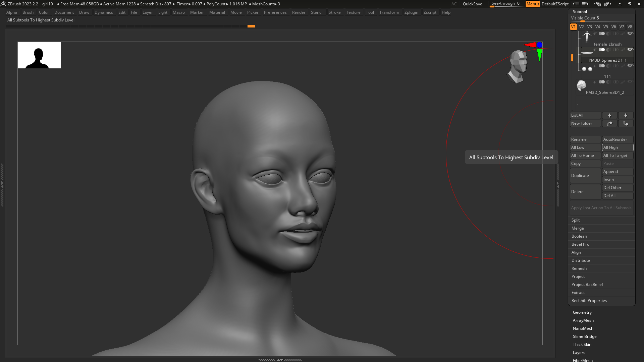Click the arrow icon on 111 subtool
This screenshot has width=644, height=362.
click(x=595, y=66)
